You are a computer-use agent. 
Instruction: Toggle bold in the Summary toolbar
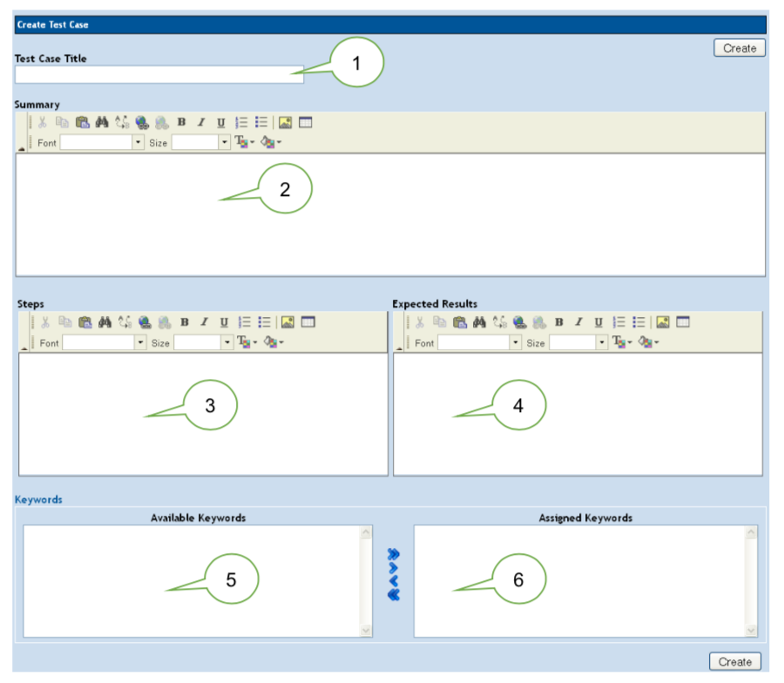click(182, 123)
